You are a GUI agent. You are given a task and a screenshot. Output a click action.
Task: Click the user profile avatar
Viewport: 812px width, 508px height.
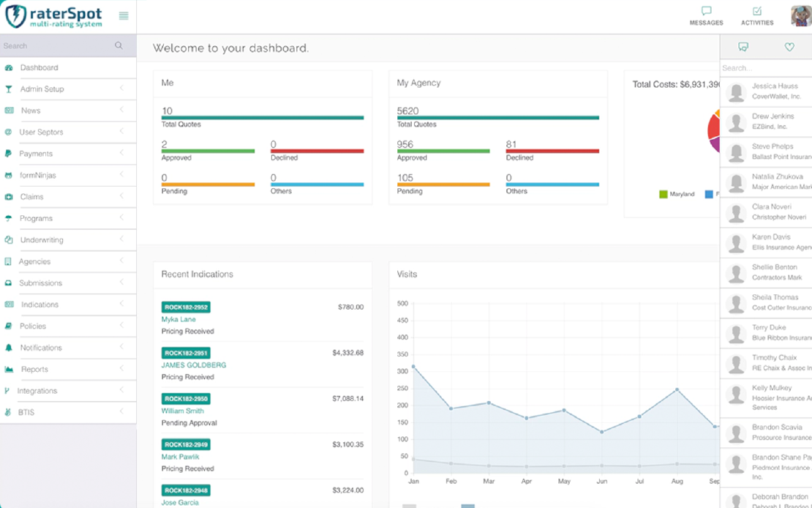(801, 15)
